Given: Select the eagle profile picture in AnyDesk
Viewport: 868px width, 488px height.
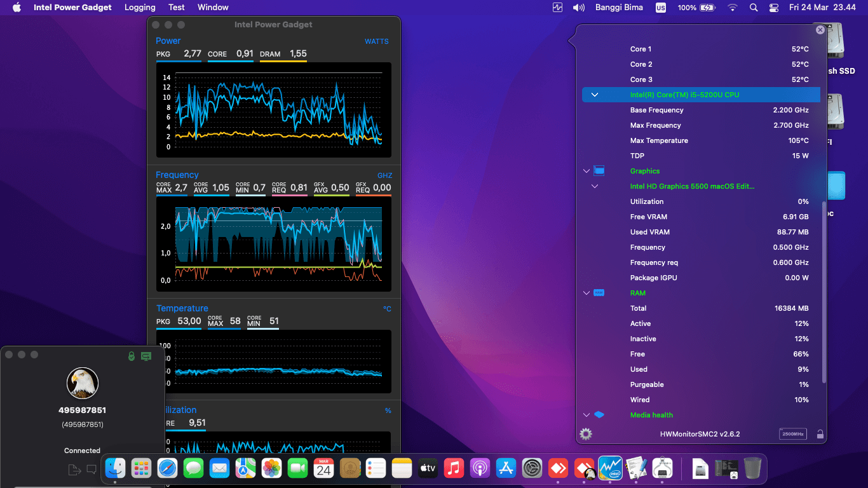Looking at the screenshot, I should (82, 383).
